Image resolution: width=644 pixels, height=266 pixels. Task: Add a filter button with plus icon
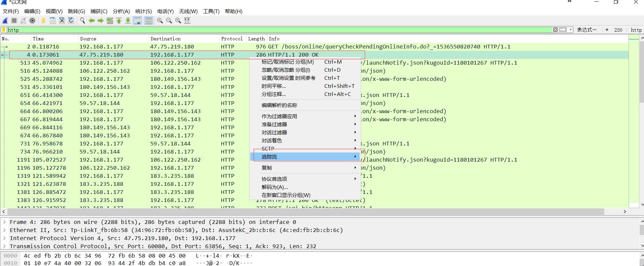(607, 30)
